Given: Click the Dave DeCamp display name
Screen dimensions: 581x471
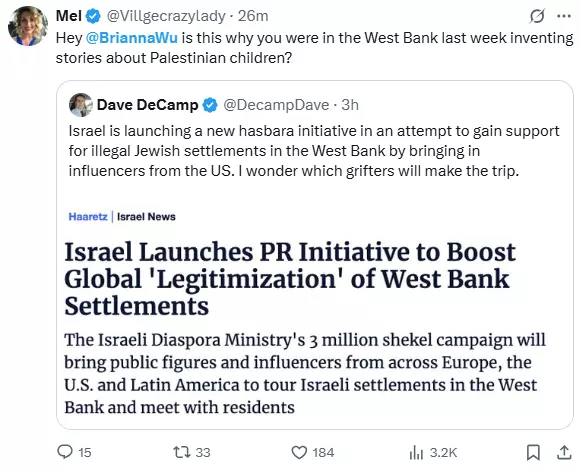Looking at the screenshot, I should point(147,105).
